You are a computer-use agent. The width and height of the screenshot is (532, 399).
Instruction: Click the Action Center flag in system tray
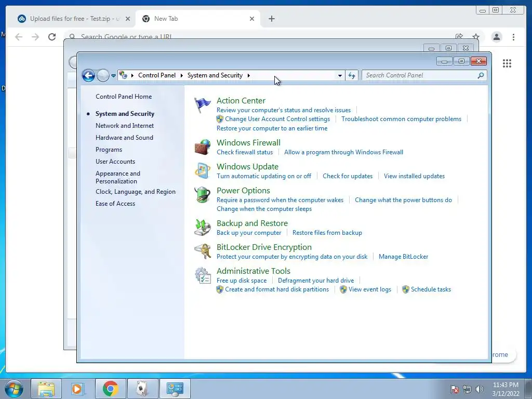tap(454, 389)
